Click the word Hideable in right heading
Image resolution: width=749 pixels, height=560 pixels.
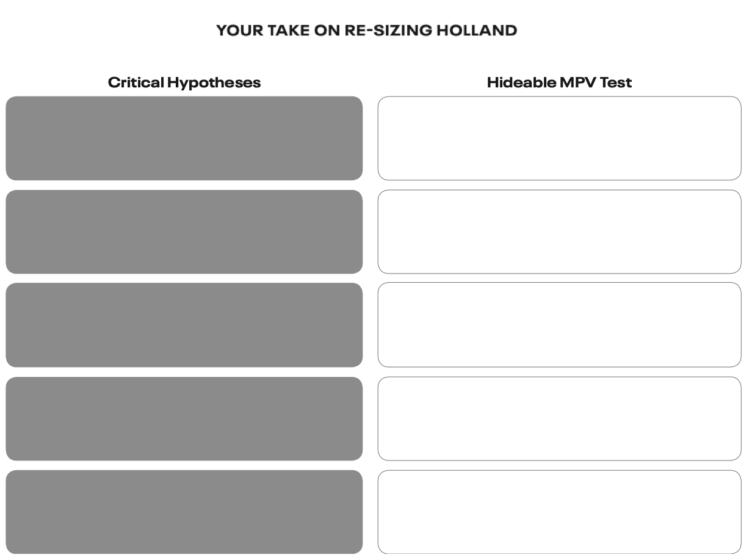(521, 82)
